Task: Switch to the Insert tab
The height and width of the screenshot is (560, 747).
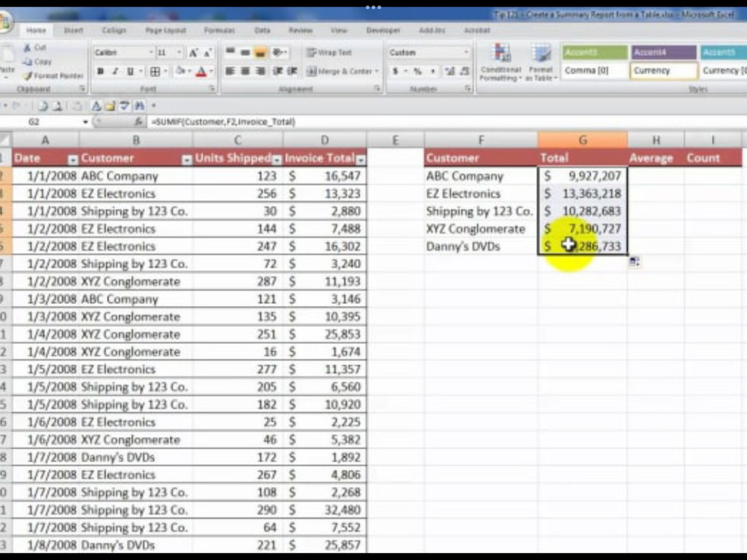Action: [x=73, y=31]
